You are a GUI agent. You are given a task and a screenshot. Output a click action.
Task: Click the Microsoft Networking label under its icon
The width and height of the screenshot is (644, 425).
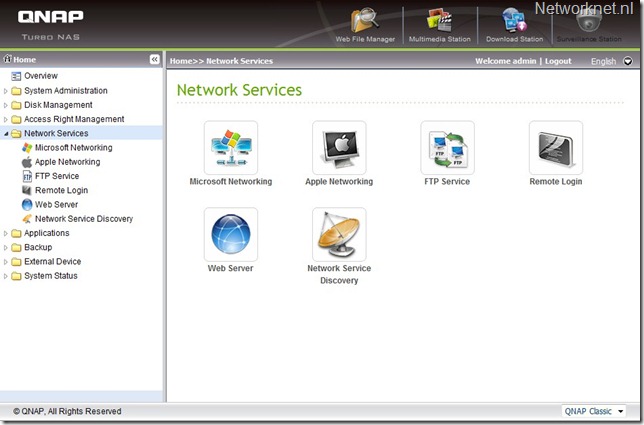[231, 181]
